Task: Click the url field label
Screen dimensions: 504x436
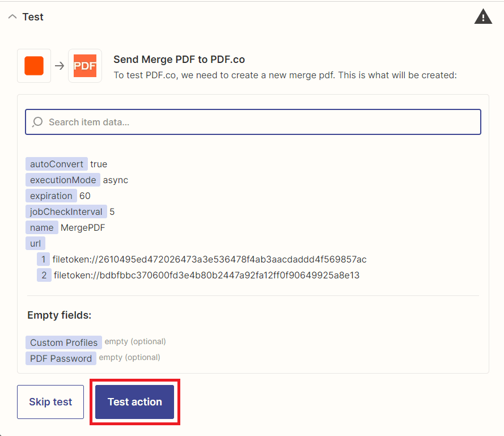Action: (x=35, y=243)
